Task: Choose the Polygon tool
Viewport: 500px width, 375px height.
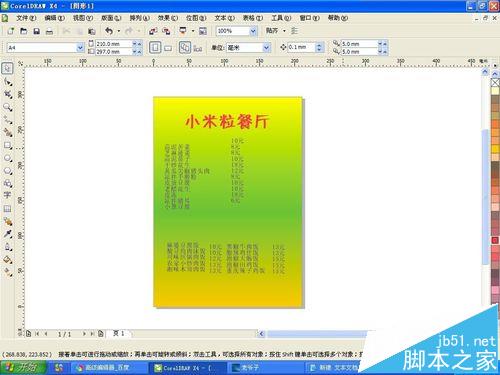Action: tap(7, 171)
